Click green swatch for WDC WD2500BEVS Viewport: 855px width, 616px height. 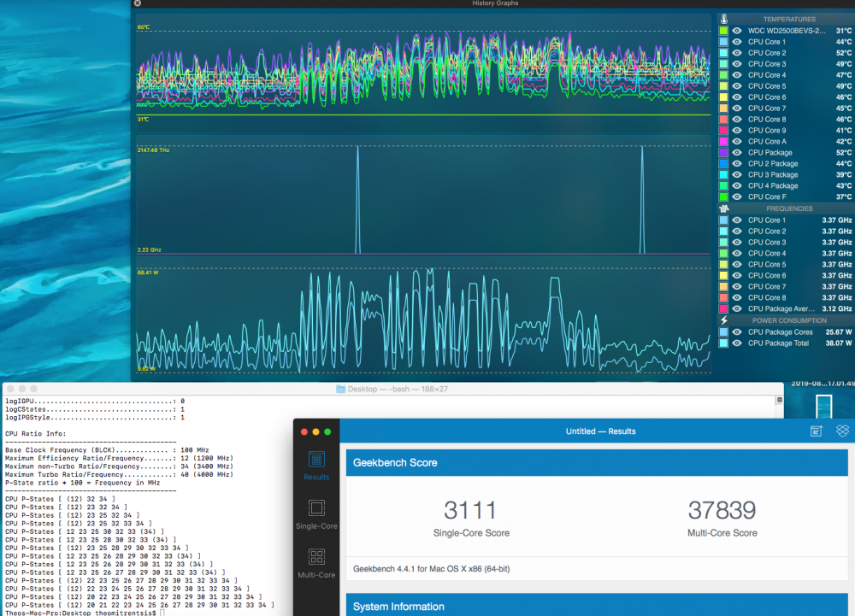(723, 31)
